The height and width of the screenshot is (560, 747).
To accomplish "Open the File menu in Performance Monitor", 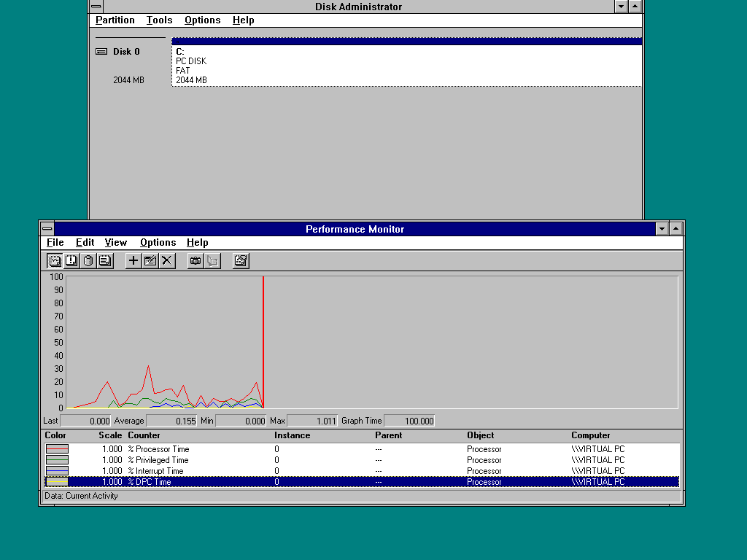I will (x=55, y=242).
